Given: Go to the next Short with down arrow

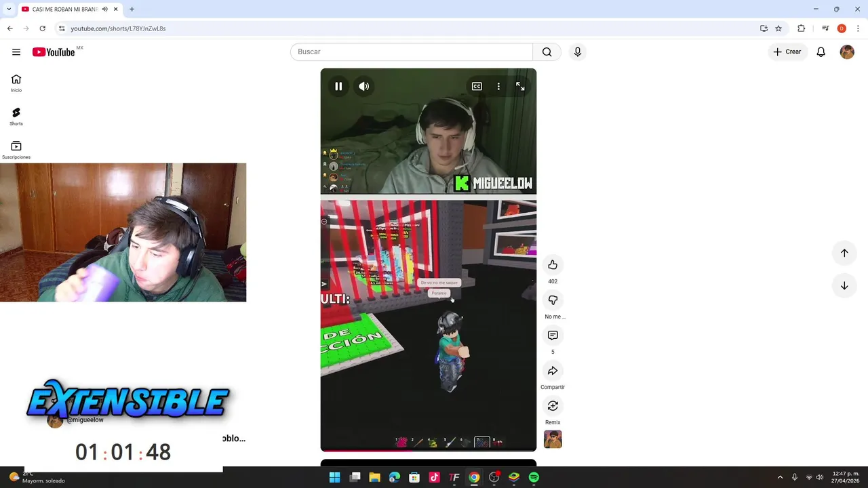Looking at the screenshot, I should pyautogui.click(x=844, y=285).
